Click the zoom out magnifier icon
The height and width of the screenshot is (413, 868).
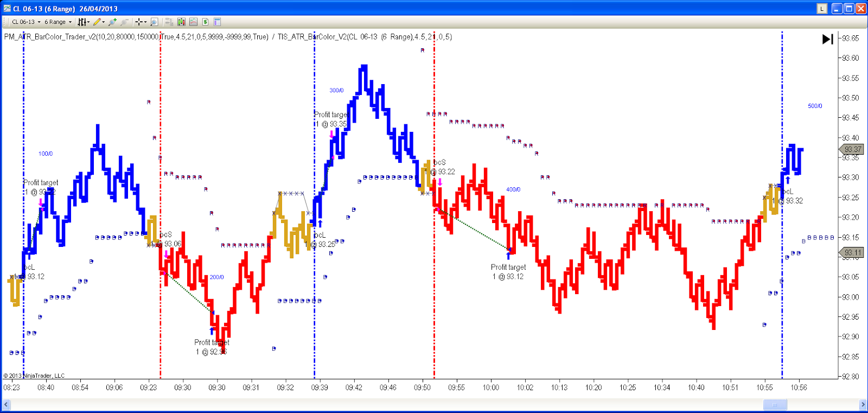tap(124, 22)
